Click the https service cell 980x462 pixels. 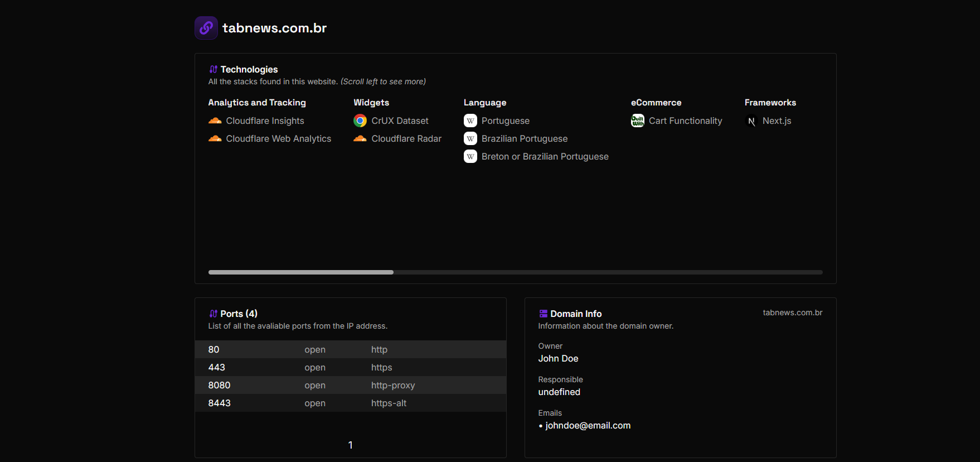[x=382, y=367]
